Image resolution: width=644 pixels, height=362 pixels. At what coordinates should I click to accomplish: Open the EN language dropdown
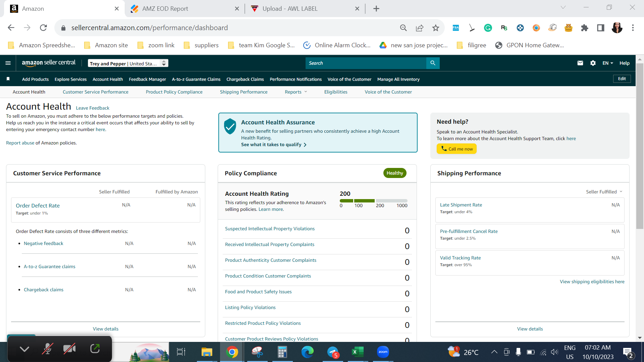point(607,63)
